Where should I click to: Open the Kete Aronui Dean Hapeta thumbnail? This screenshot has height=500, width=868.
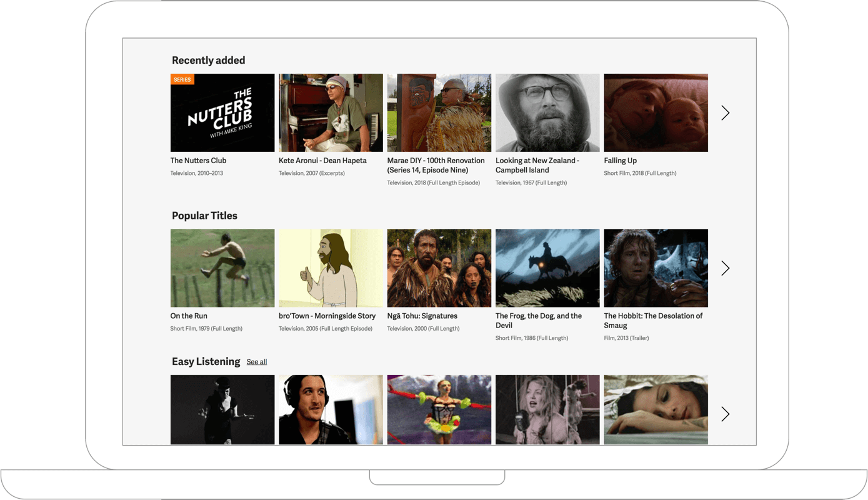coord(331,113)
